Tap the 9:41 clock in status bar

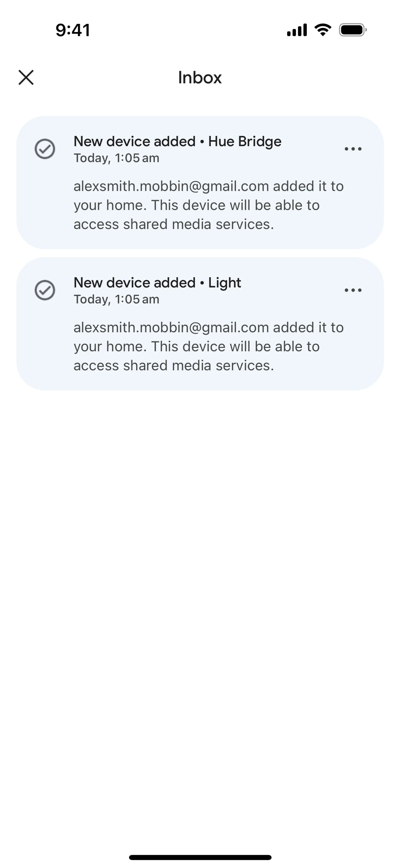[x=73, y=30]
